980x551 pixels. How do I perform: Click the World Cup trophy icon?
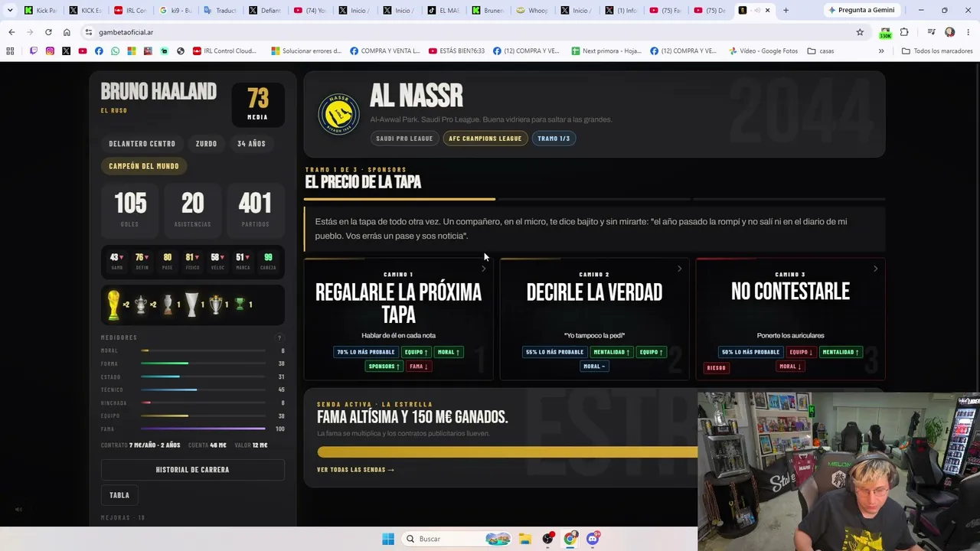(x=113, y=305)
